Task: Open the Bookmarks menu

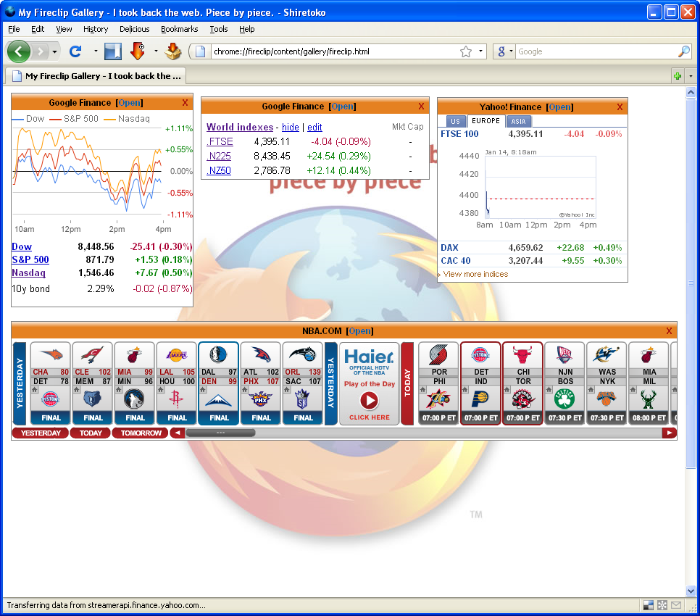Action: [x=180, y=29]
